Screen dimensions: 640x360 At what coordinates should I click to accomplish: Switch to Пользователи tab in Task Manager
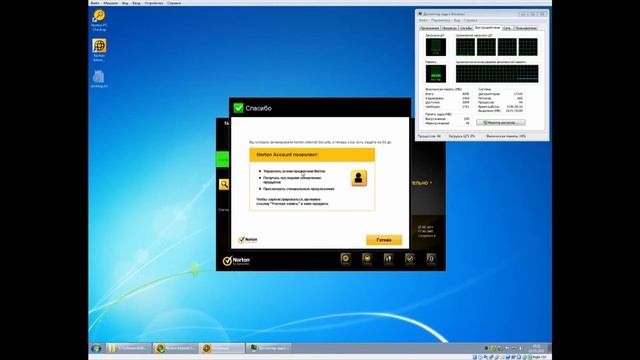(x=526, y=28)
